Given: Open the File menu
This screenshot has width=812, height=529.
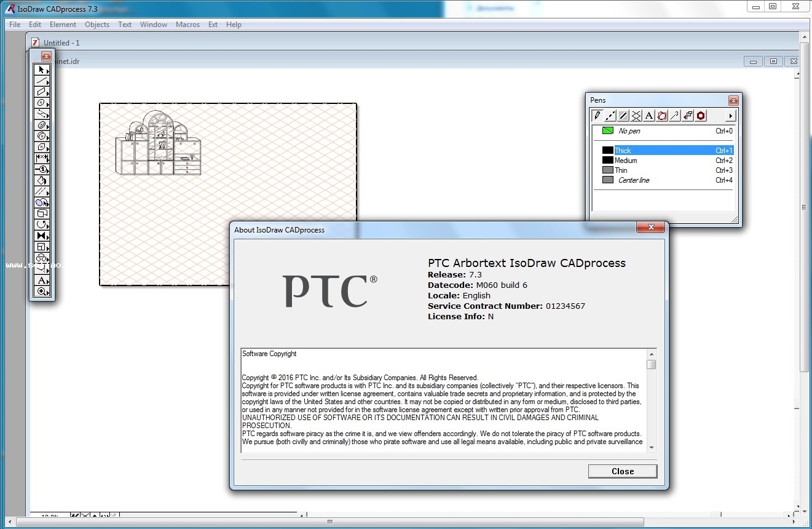Looking at the screenshot, I should [15, 25].
